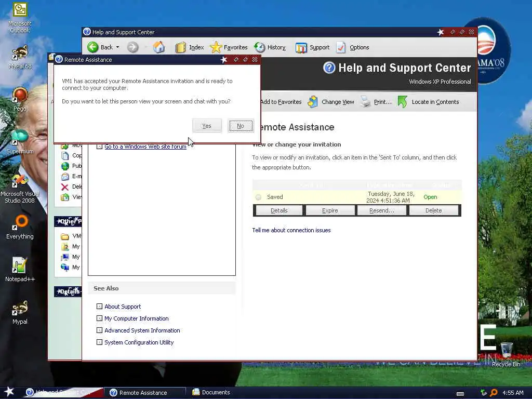
Task: Click Yes in Remote Assistance dialog
Action: pos(207,126)
